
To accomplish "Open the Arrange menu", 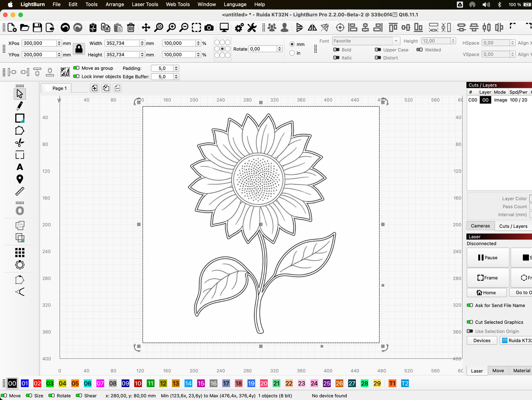I will point(115,4).
